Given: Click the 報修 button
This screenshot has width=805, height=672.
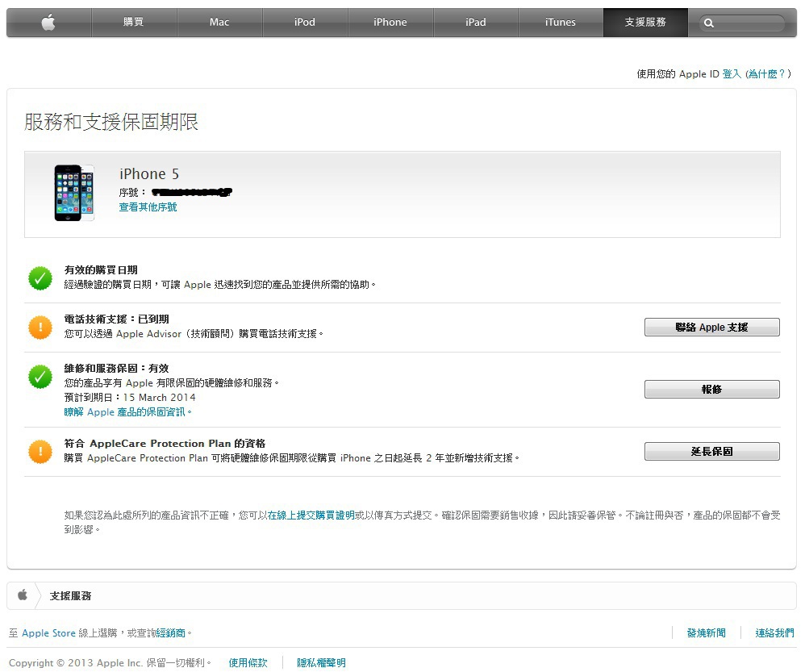Looking at the screenshot, I should 712,389.
